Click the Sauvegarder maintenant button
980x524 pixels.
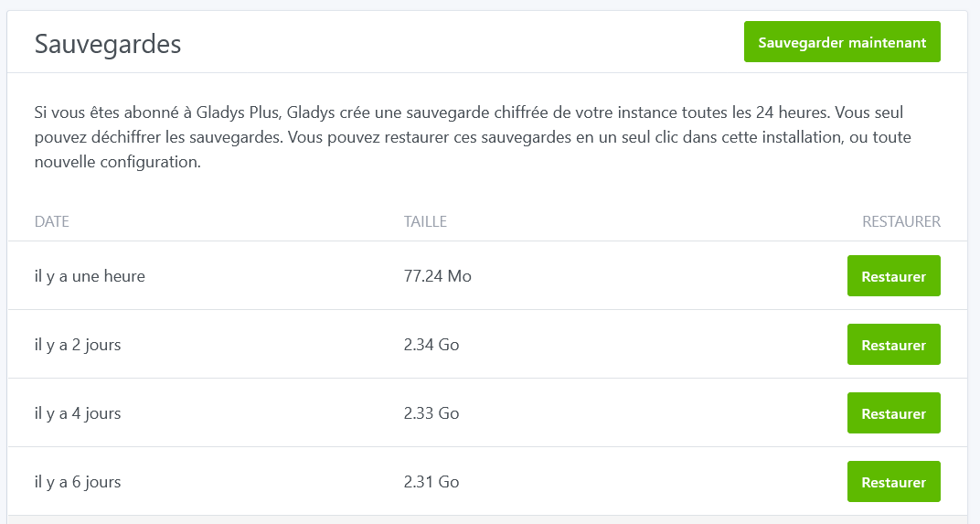pyautogui.click(x=842, y=42)
